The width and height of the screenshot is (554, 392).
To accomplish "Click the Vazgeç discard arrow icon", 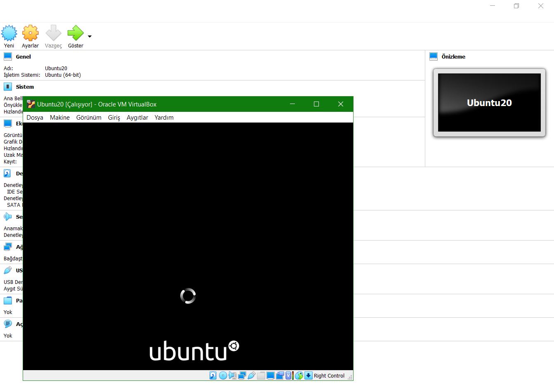I will (53, 33).
